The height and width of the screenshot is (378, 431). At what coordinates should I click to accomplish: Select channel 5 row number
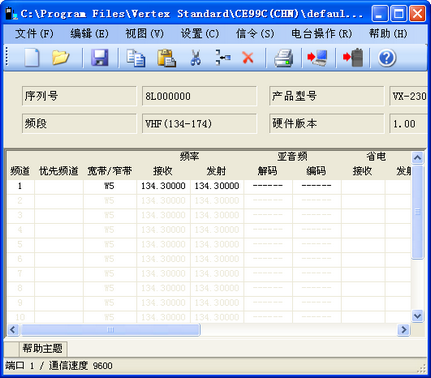pyautogui.click(x=20, y=244)
